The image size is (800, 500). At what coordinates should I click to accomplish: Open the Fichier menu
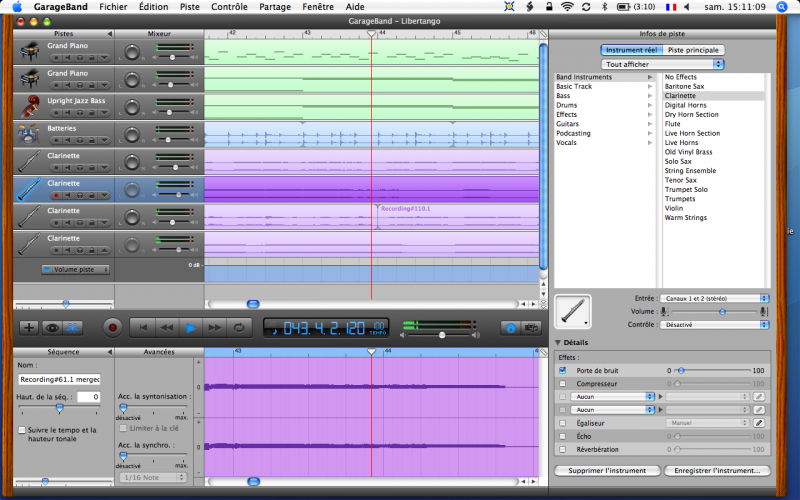(113, 7)
